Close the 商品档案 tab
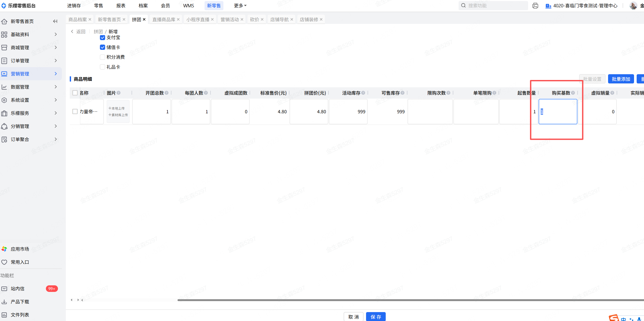This screenshot has height=321, width=644. (x=90, y=19)
